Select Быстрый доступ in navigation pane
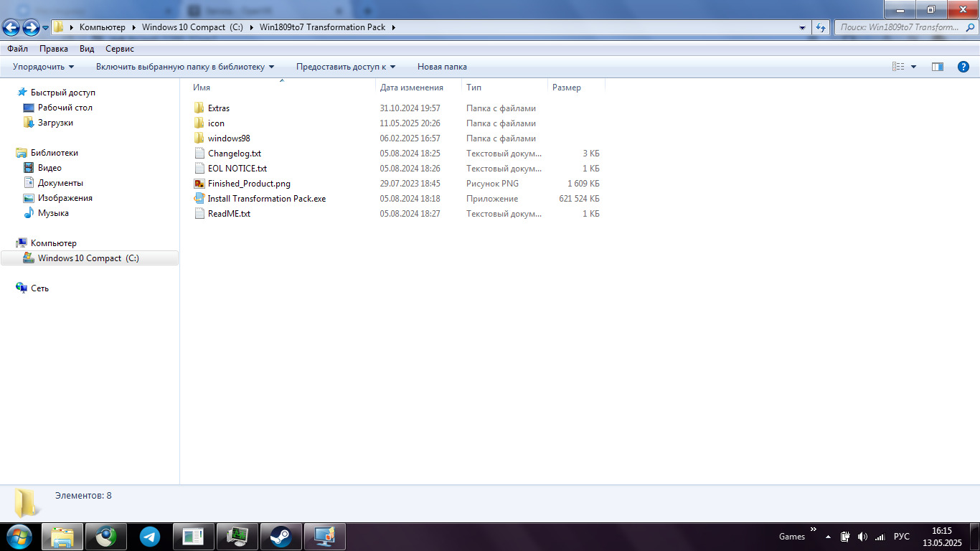Screen dimensions: 980x551 62,93
